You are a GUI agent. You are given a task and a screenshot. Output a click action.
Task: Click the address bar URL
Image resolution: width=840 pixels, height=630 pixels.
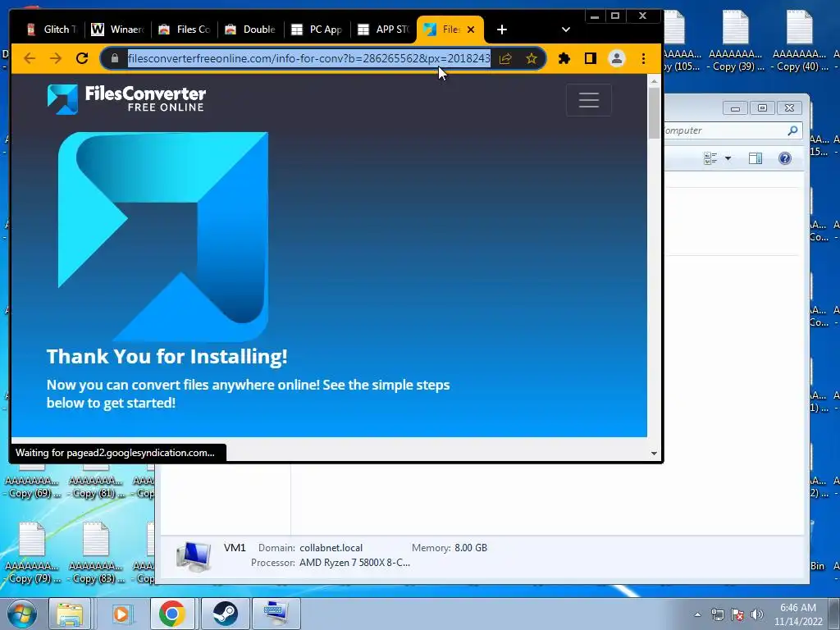pos(308,58)
